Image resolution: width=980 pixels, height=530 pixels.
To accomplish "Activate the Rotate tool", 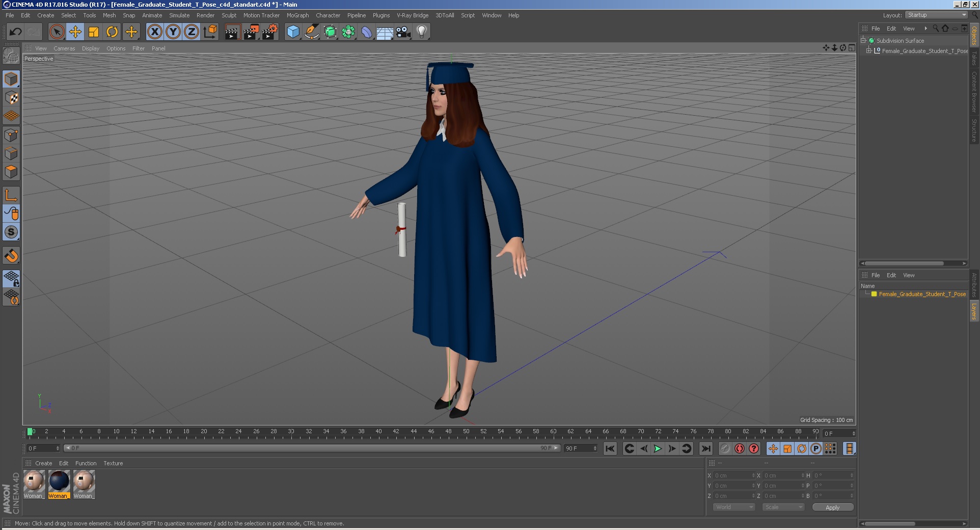I will coord(112,32).
